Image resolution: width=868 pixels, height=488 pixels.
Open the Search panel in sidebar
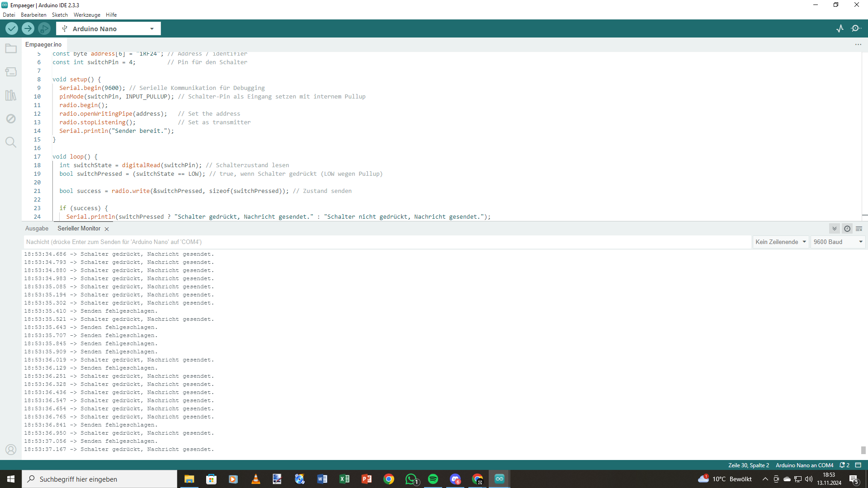click(11, 142)
